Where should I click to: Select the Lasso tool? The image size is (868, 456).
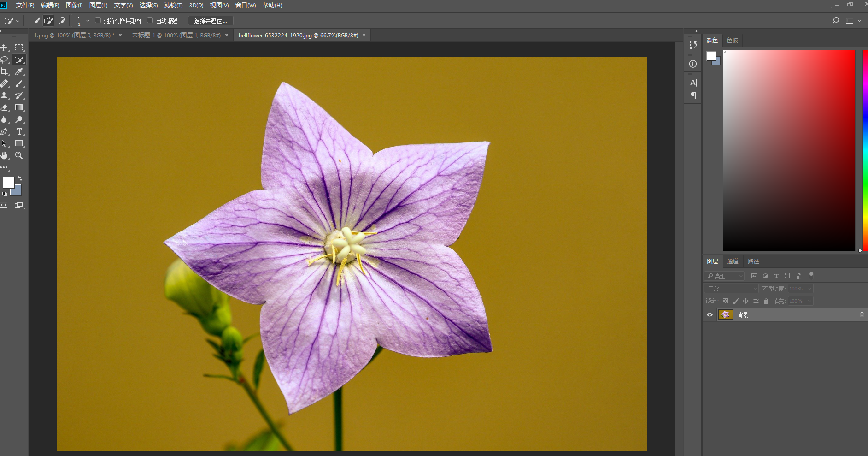[4, 59]
